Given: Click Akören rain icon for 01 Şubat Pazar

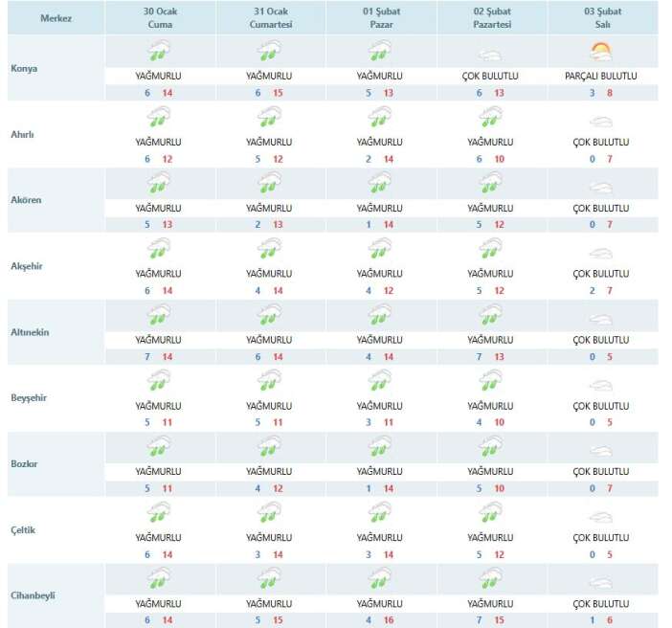Looking at the screenshot, I should coord(381,184).
